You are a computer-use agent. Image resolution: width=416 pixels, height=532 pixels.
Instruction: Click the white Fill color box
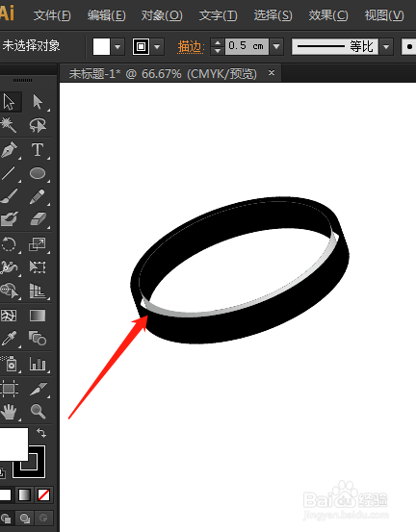(13, 444)
